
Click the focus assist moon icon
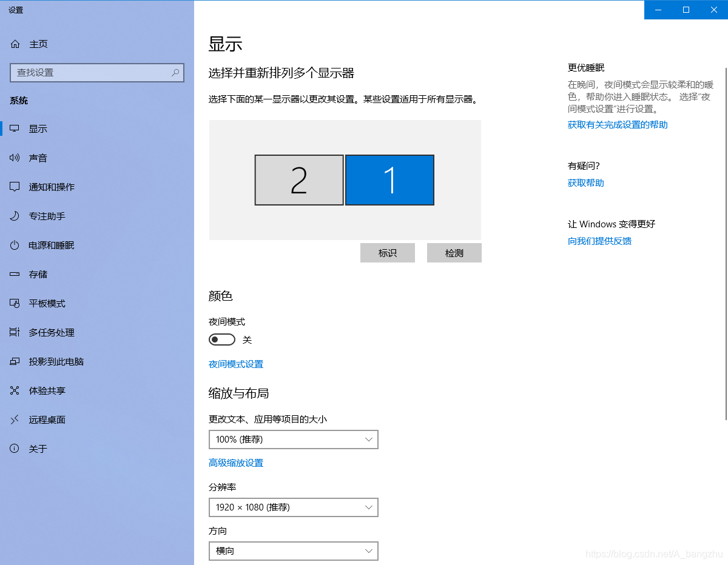click(x=15, y=216)
